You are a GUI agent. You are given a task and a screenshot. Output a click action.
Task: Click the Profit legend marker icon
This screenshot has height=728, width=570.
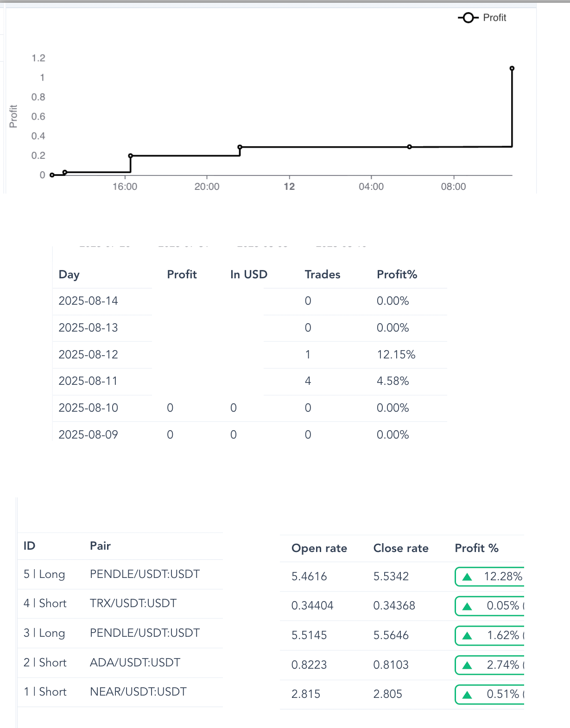(468, 18)
